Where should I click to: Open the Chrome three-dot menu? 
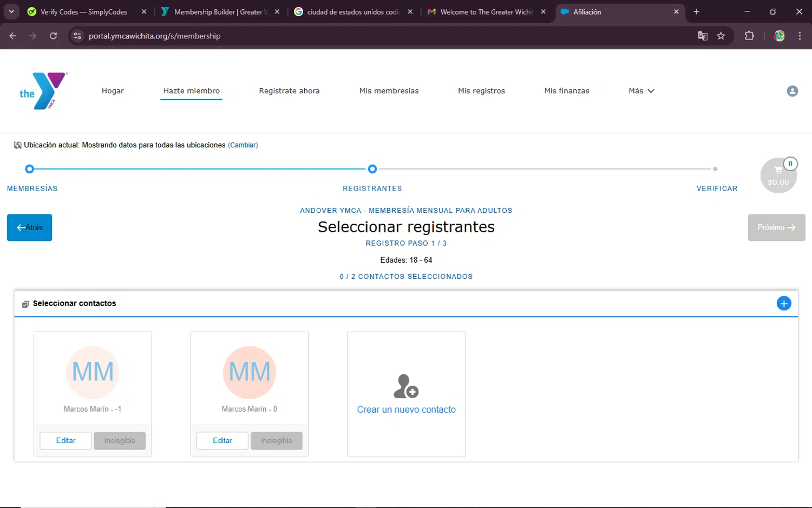click(800, 36)
